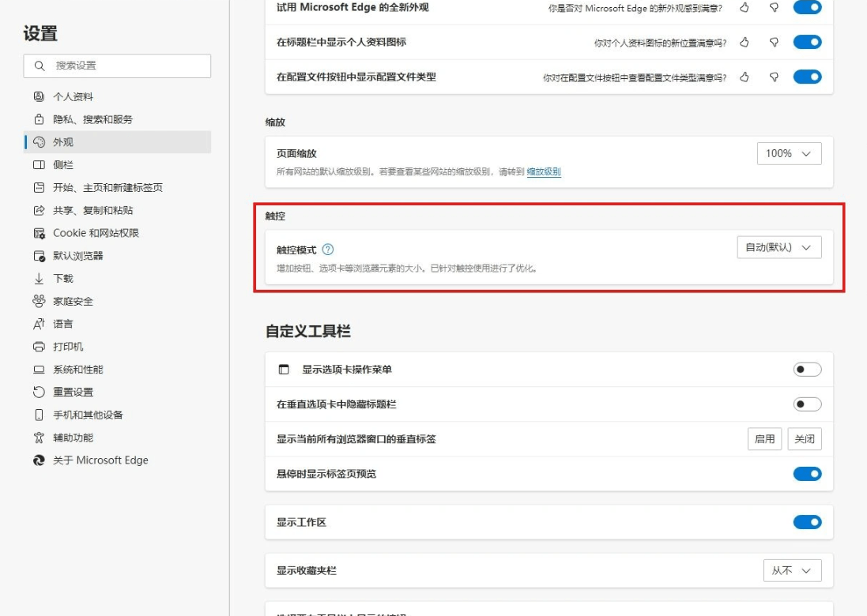Toggle off 显示工作区
The height and width of the screenshot is (616, 867).
click(807, 522)
